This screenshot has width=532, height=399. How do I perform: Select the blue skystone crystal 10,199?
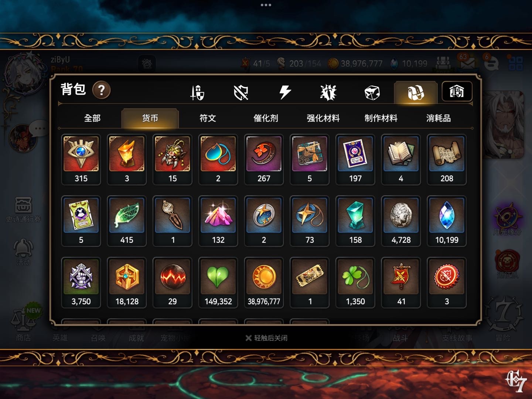click(447, 221)
